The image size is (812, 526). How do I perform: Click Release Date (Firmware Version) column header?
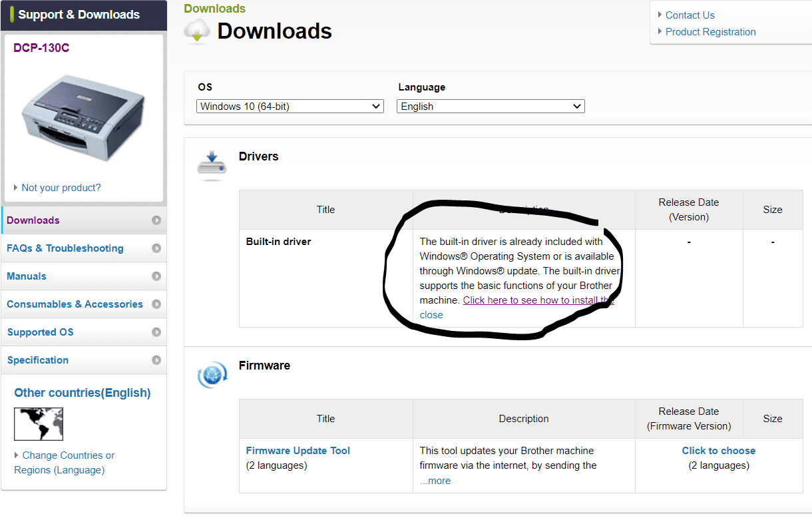pos(689,419)
